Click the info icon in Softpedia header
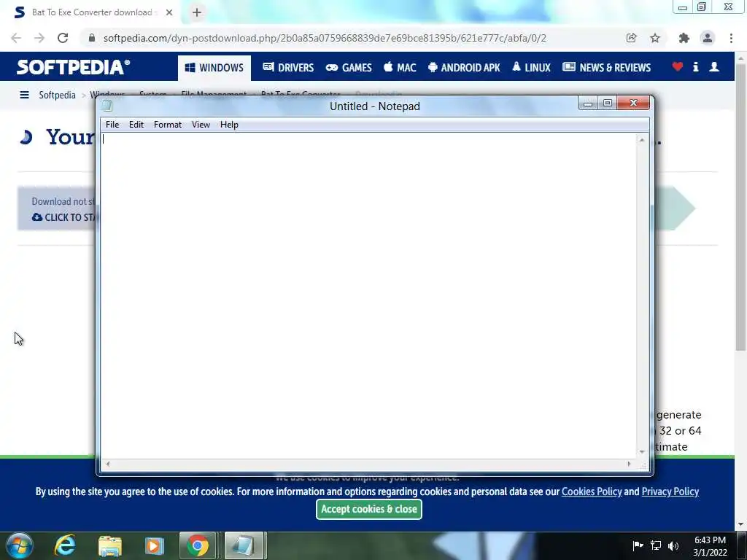This screenshot has width=747, height=560. coord(695,66)
